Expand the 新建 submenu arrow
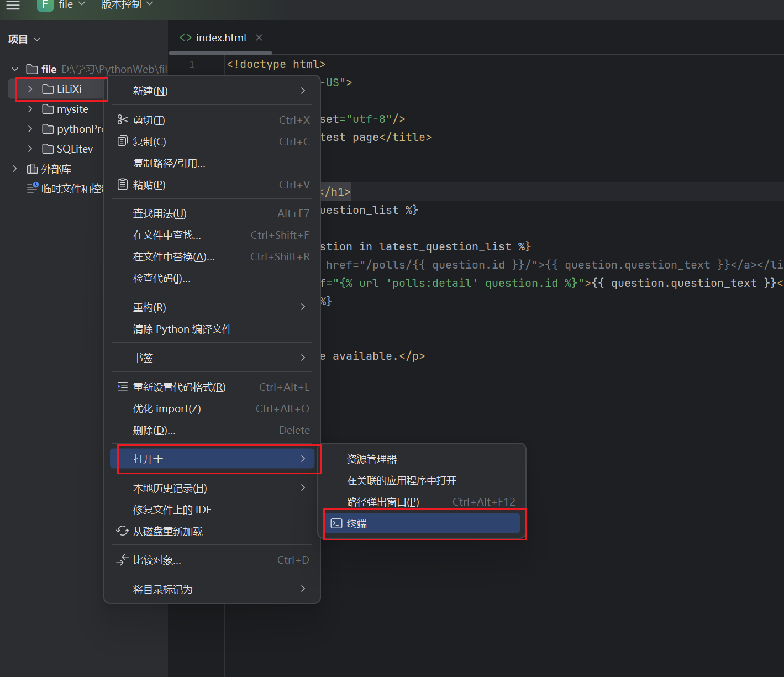The image size is (784, 677). click(303, 91)
